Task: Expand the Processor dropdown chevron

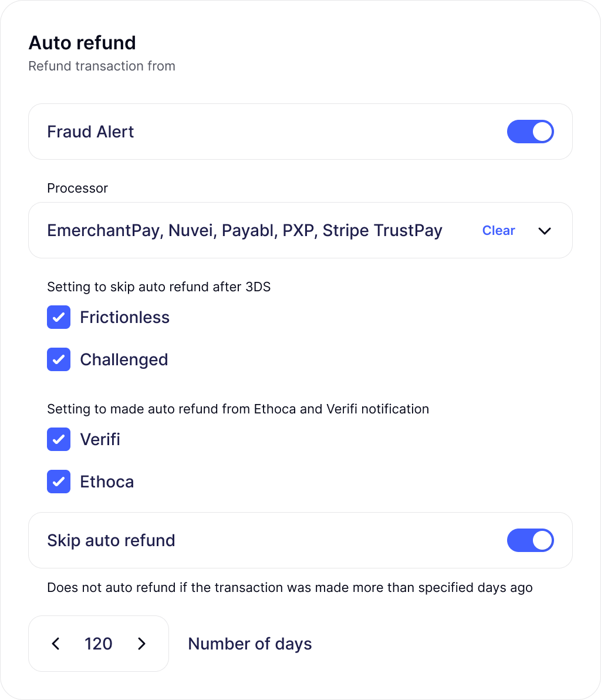Action: [x=545, y=231]
